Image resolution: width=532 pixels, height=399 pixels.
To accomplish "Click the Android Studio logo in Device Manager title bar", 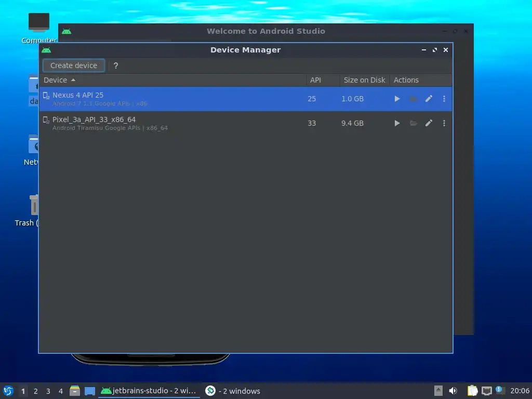I will point(46,50).
